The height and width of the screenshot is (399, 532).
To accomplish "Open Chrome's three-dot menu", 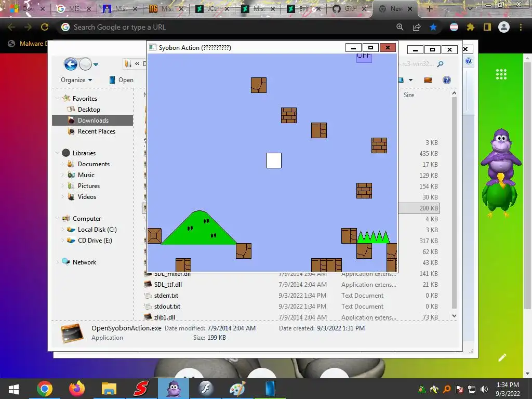I will click(x=521, y=27).
